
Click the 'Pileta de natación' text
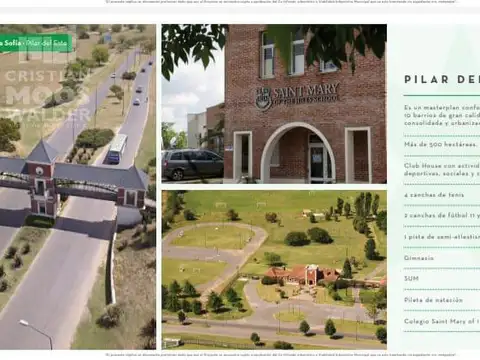pos(433,300)
